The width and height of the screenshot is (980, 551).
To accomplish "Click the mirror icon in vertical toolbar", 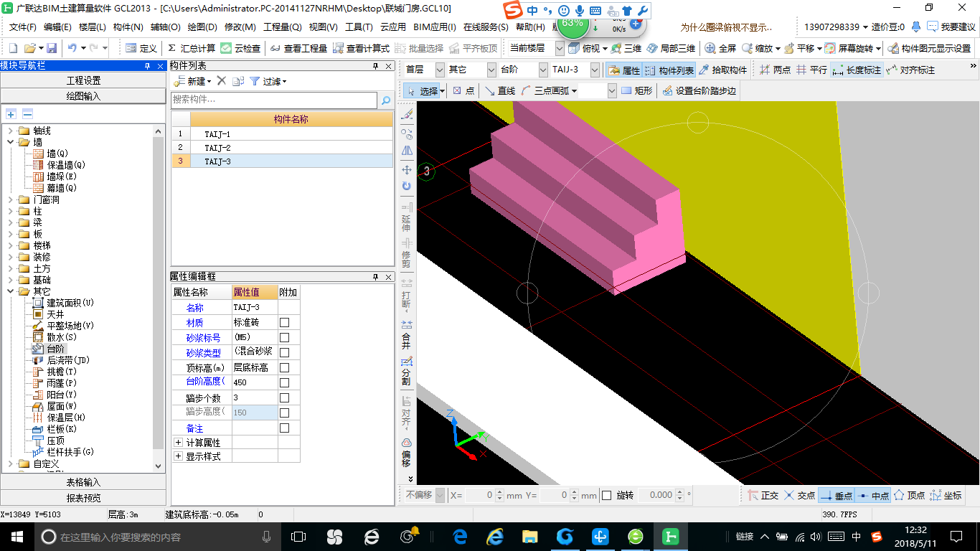I will click(407, 151).
